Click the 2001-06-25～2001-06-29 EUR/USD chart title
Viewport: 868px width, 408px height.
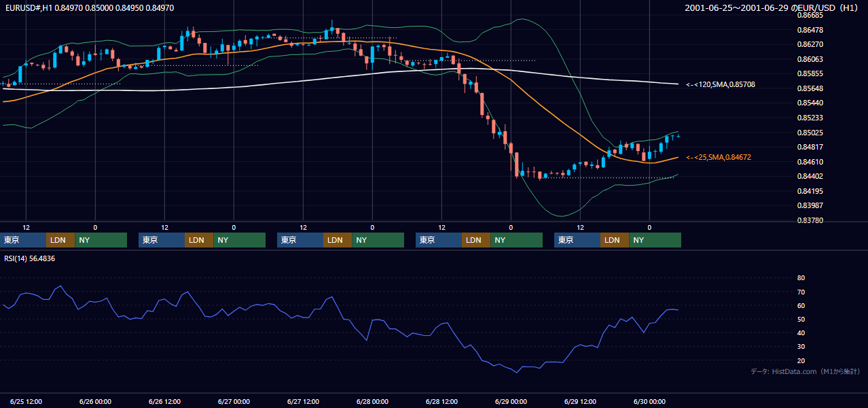772,7
